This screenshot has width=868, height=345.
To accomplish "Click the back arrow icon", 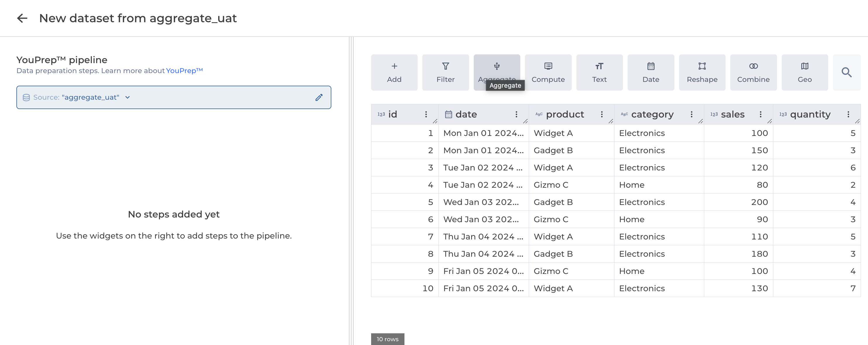I will coord(22,18).
